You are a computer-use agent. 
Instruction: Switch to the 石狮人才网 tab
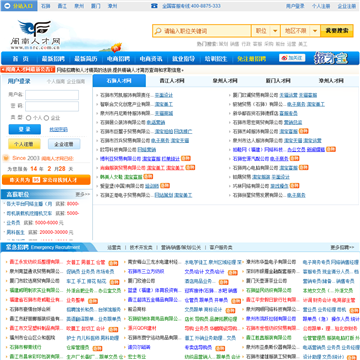(119, 81)
